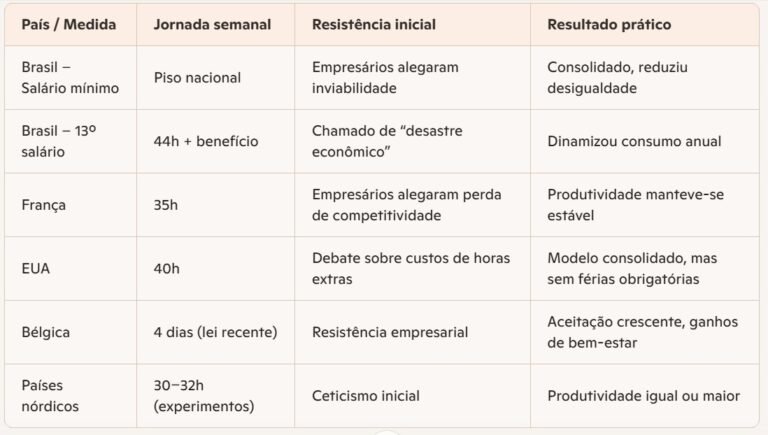Select the "44h + benefício" cell
The image size is (768, 435).
pos(206,141)
